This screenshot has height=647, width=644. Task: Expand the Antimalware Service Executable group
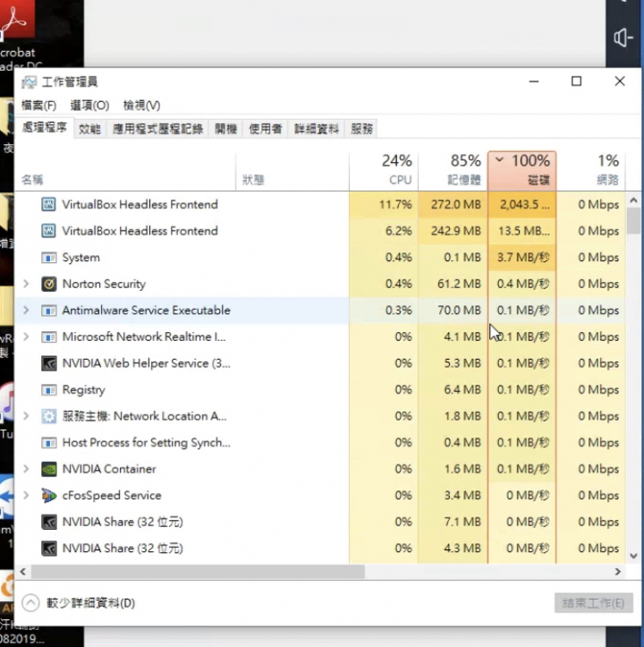(x=26, y=311)
